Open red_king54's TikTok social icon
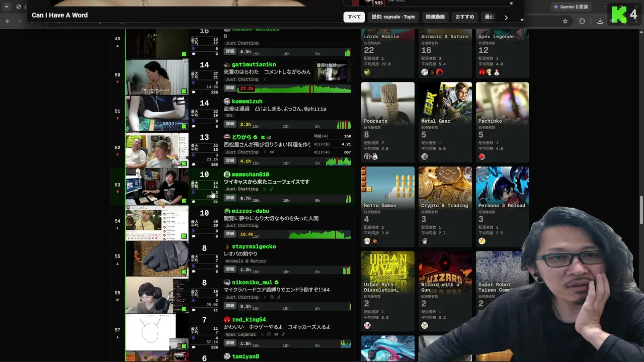The height and width of the screenshot is (362, 644). pos(283,334)
